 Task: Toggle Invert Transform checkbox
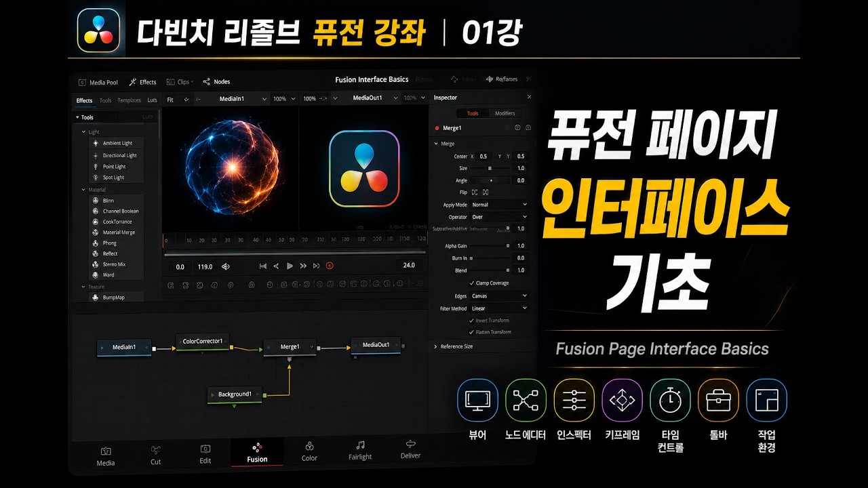472,320
